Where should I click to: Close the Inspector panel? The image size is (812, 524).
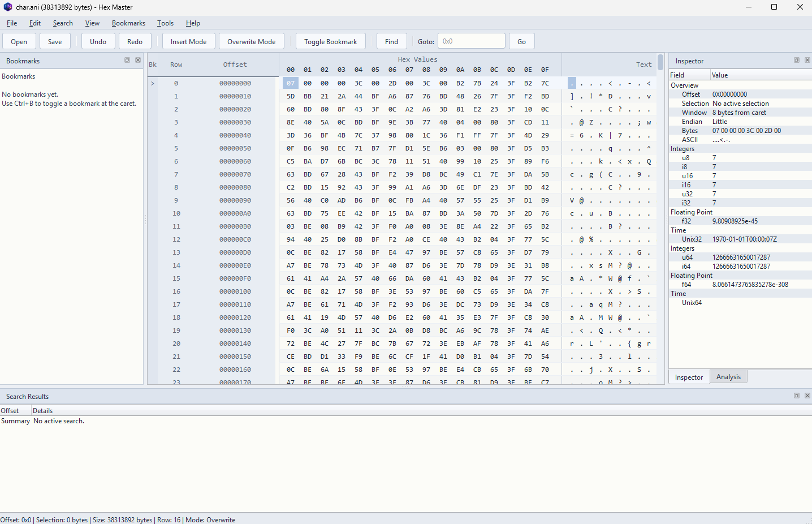(807, 59)
